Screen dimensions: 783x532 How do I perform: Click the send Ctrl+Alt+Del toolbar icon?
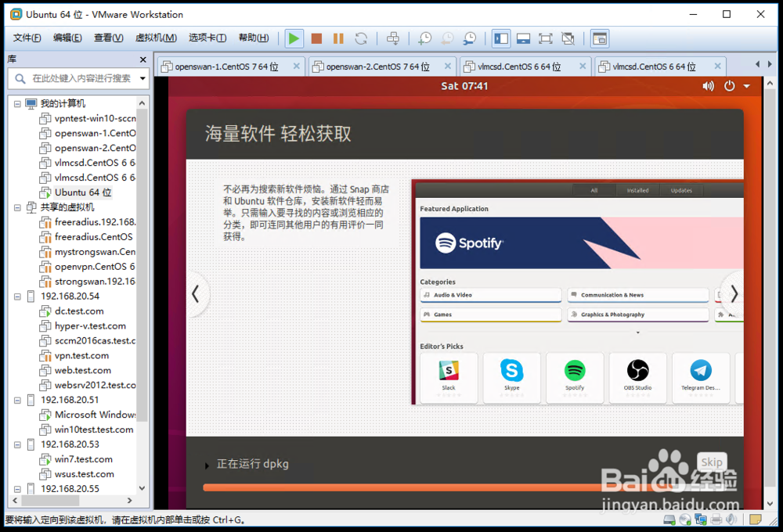tap(393, 38)
